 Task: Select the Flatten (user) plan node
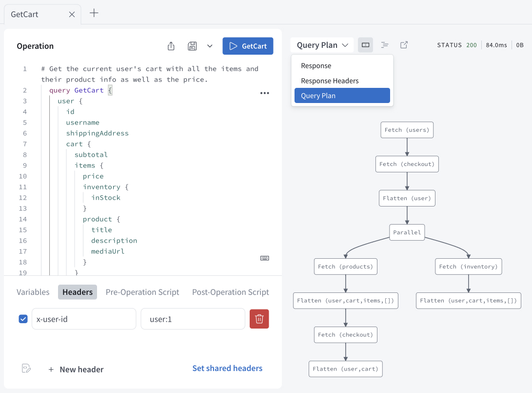[407, 198]
